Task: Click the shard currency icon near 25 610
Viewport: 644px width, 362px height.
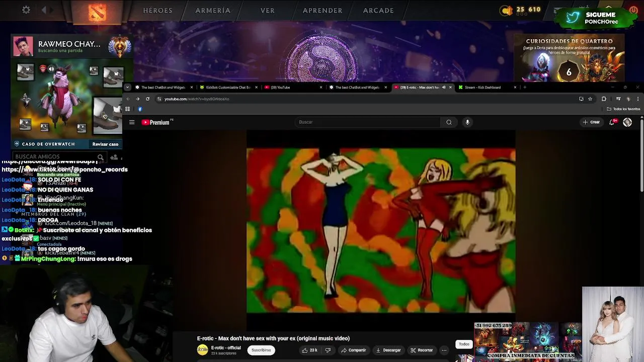Action: point(506,10)
